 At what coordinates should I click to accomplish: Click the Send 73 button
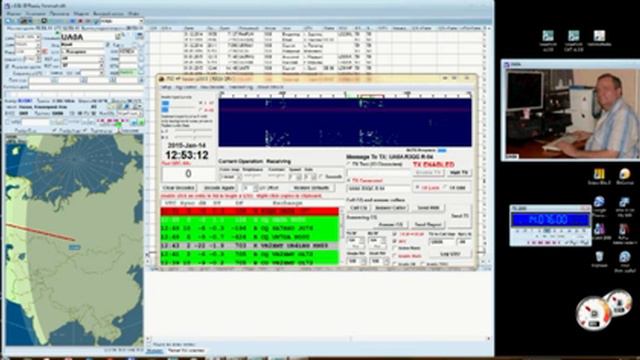click(460, 216)
